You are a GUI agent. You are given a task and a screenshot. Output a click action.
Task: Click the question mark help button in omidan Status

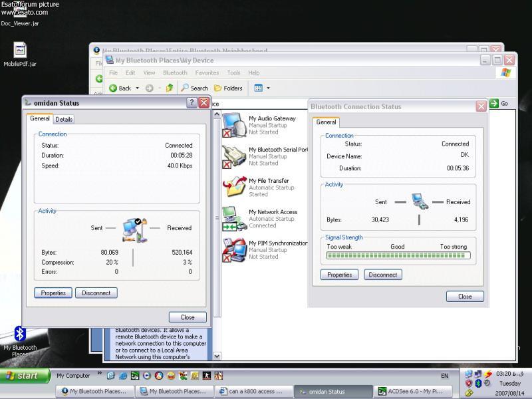coord(192,102)
